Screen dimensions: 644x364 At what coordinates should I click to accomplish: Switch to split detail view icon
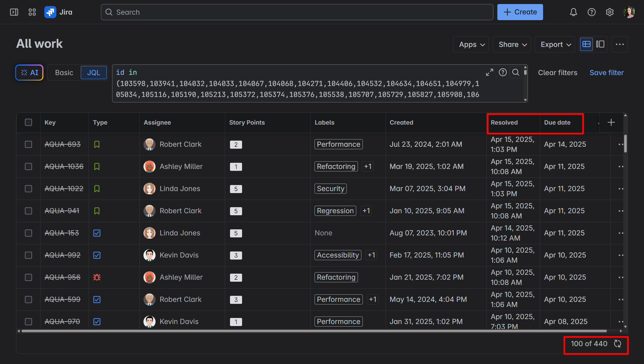[x=600, y=44]
